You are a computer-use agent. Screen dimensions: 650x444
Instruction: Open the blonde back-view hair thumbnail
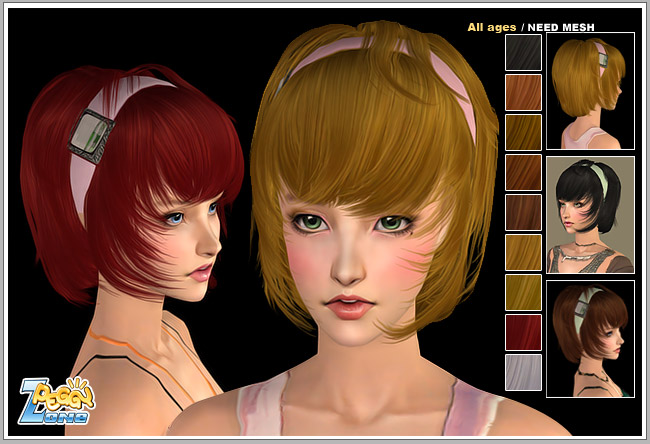tap(590, 91)
